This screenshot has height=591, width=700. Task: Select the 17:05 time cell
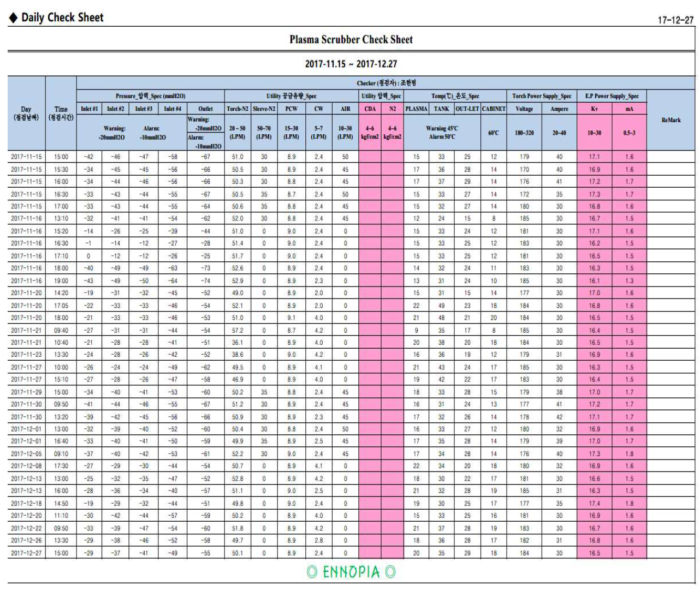coord(61,306)
